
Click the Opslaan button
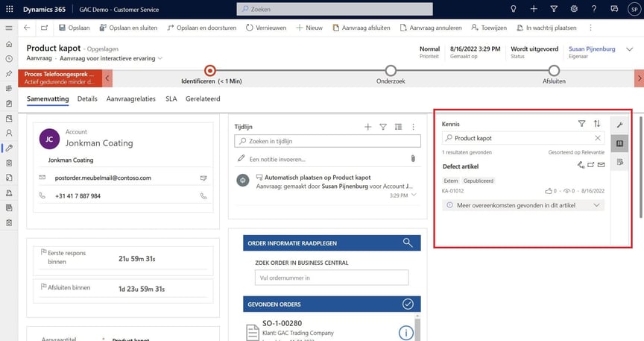(74, 28)
